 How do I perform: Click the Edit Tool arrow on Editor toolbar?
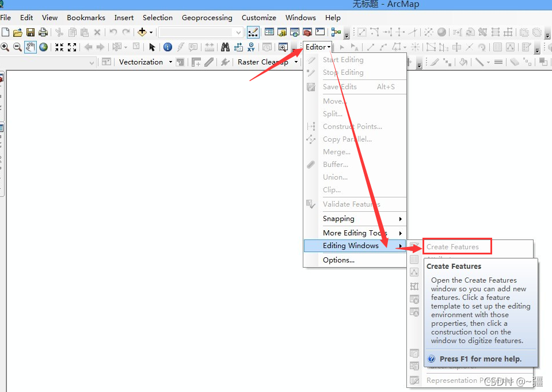point(342,47)
